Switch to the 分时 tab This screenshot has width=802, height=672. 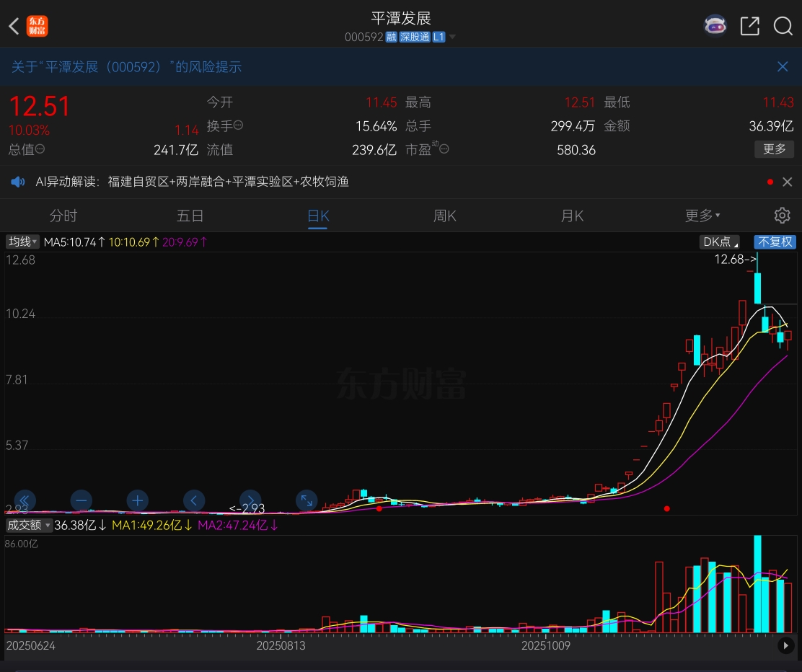pos(63,216)
